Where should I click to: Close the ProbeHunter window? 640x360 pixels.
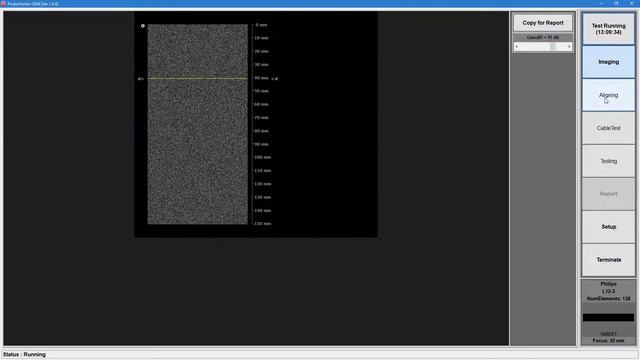[631, 3]
